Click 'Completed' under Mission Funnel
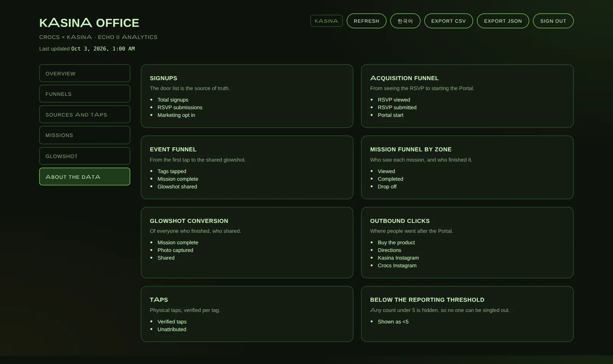 tap(390, 179)
